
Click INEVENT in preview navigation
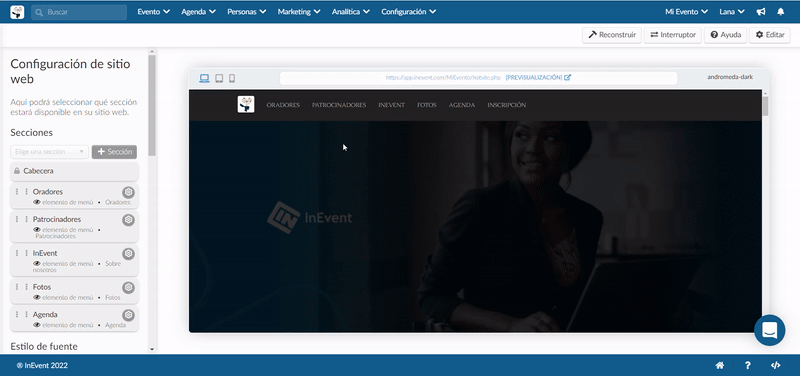pyautogui.click(x=391, y=105)
